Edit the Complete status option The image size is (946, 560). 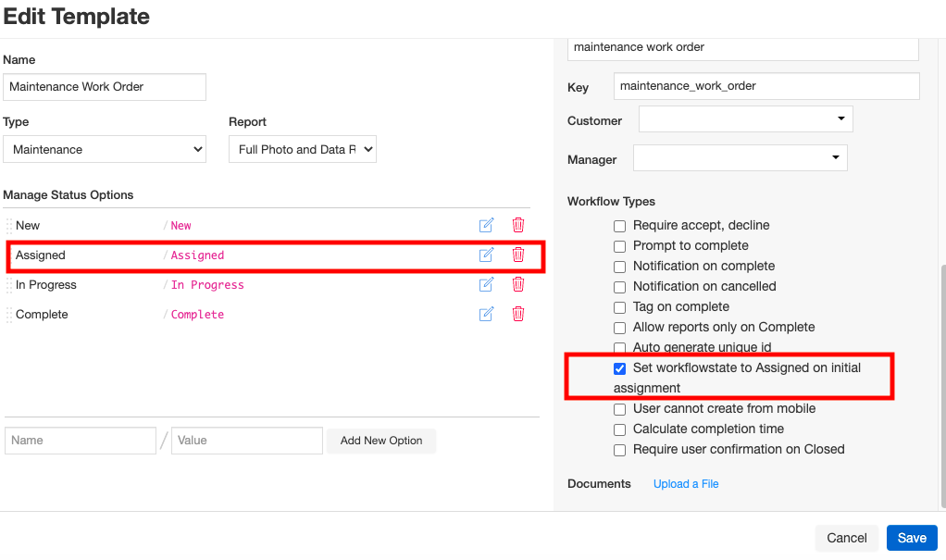[486, 314]
